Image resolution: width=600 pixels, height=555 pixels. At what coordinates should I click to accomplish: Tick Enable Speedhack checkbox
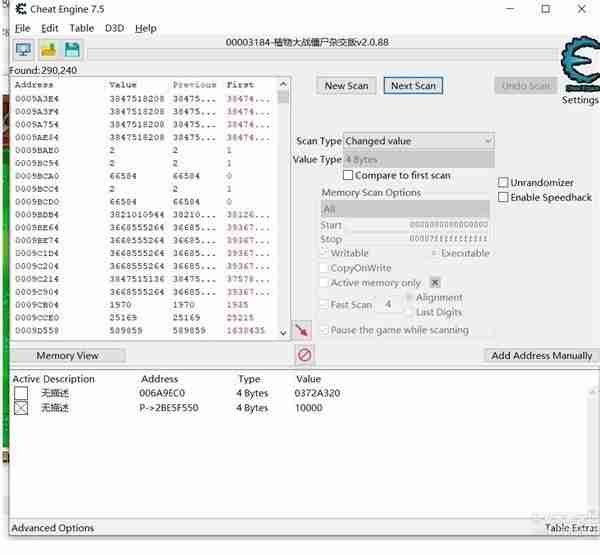click(x=503, y=198)
